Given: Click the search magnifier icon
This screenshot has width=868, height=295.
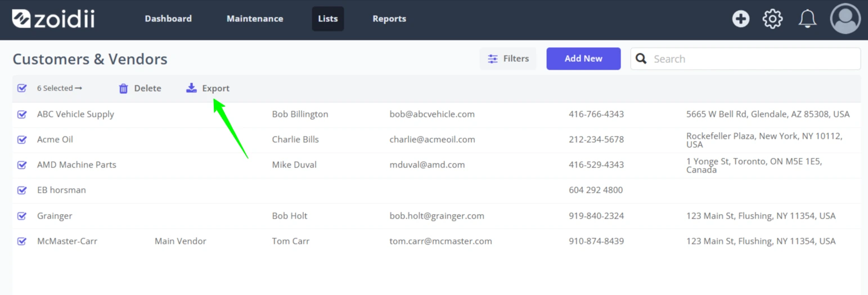Looking at the screenshot, I should tap(641, 58).
